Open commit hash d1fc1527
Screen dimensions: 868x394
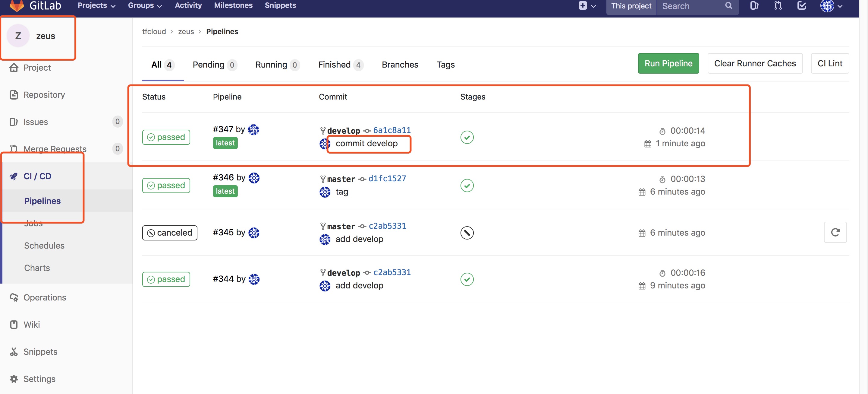pos(387,179)
